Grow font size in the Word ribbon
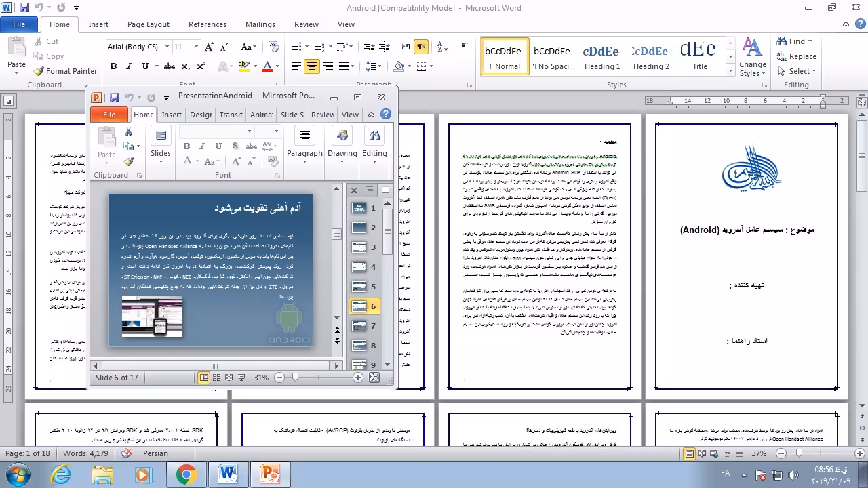This screenshot has height=488, width=868. pyautogui.click(x=210, y=47)
